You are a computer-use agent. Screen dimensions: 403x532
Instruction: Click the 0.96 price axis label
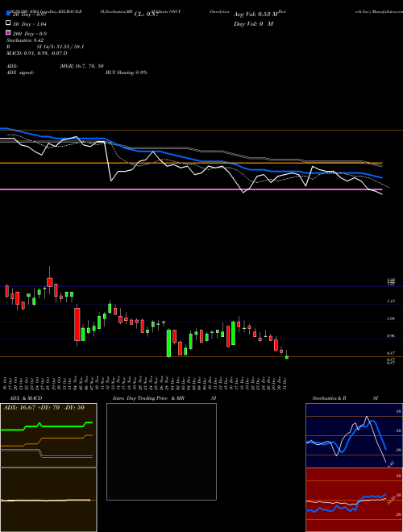pyautogui.click(x=391, y=336)
